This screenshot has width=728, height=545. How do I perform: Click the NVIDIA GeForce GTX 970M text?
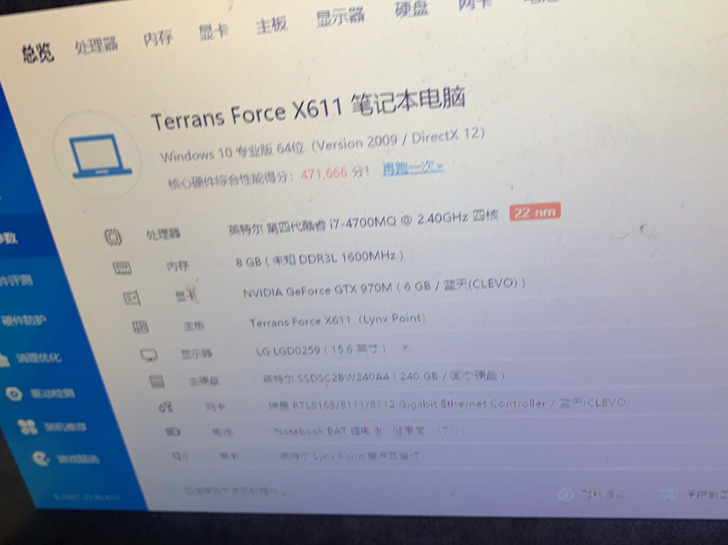point(384,286)
